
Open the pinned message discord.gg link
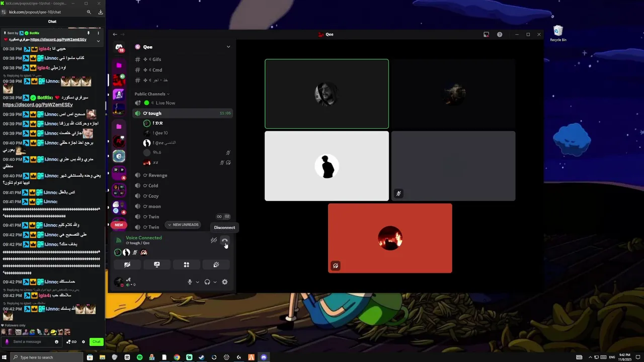pos(58,40)
